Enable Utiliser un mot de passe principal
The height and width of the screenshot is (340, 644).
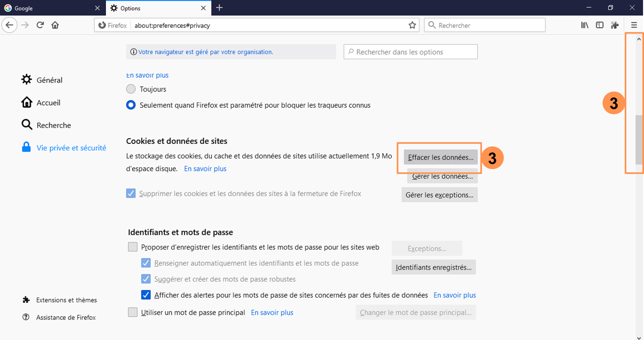click(x=133, y=312)
